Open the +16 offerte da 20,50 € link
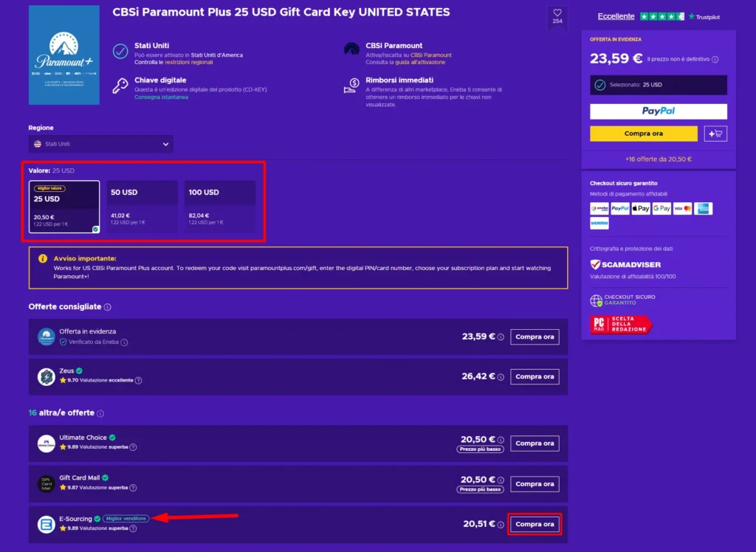This screenshot has height=552, width=756. [658, 159]
